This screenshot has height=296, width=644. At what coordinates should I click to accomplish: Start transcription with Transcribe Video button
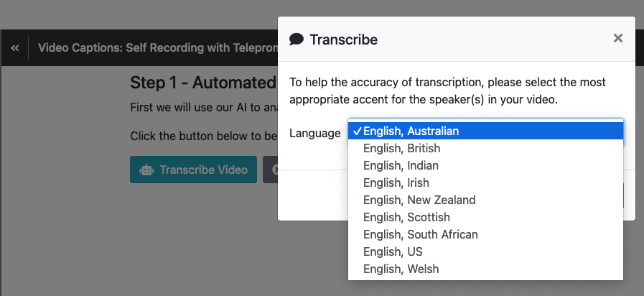193,170
